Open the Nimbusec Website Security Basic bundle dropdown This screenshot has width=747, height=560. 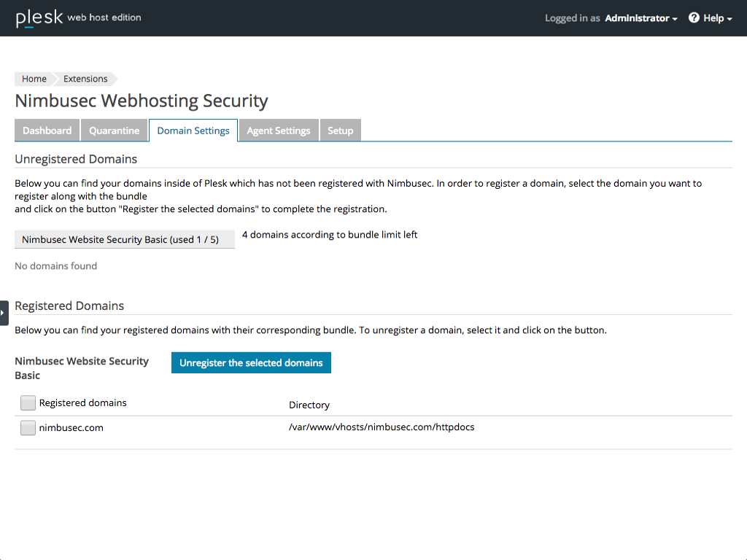tap(125, 239)
